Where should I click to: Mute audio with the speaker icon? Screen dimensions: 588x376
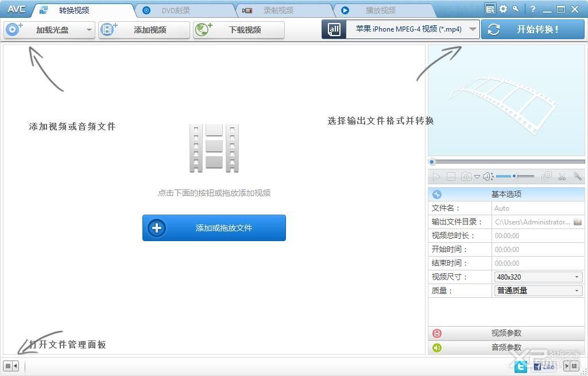487,177
